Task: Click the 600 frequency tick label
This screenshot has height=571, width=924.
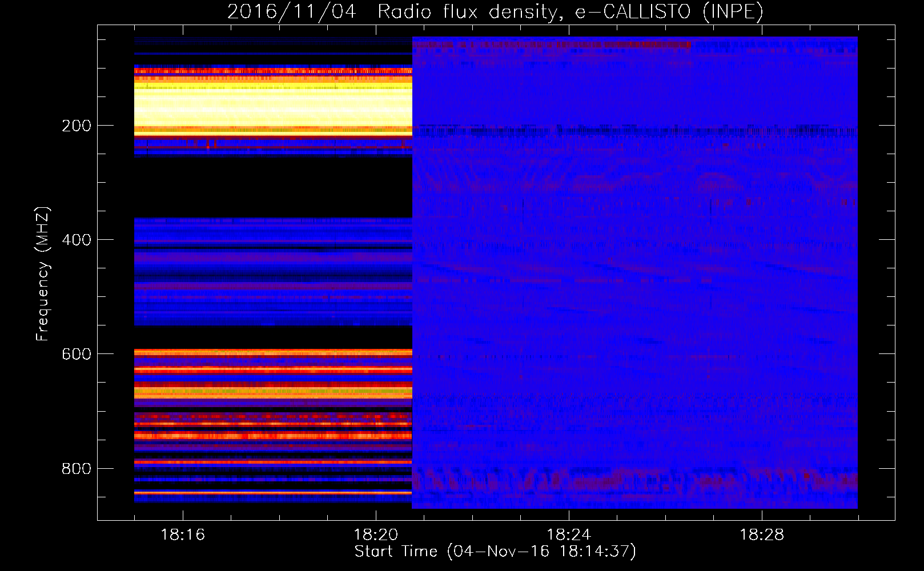Action: point(77,354)
